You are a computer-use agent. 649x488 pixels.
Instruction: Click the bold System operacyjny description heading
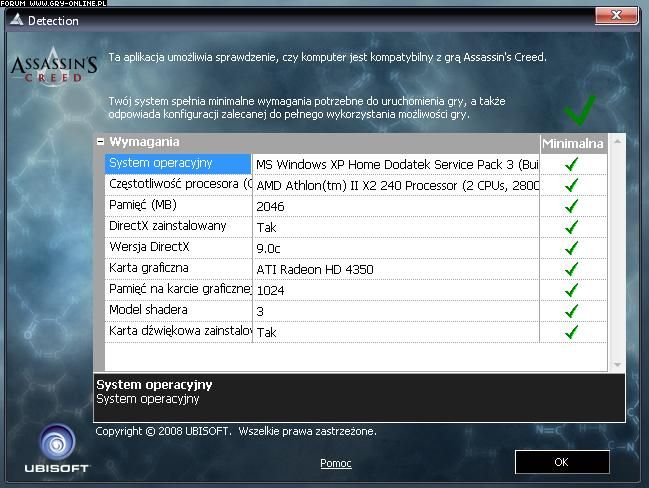(x=154, y=385)
